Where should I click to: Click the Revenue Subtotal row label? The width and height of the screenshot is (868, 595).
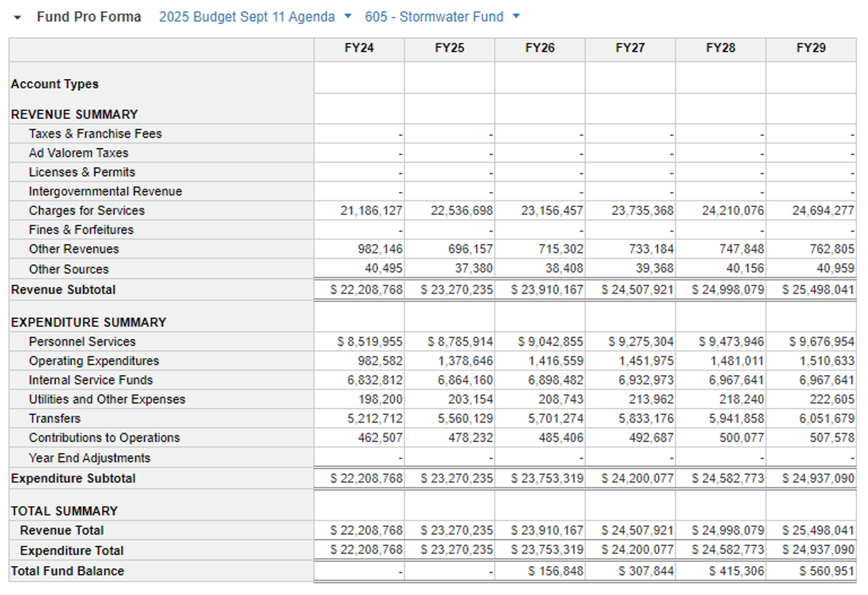[63, 290]
